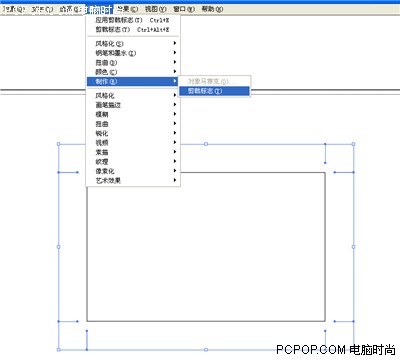Open the highlighted 制作(E) menu item
400x360 pixels.
pyautogui.click(x=133, y=81)
